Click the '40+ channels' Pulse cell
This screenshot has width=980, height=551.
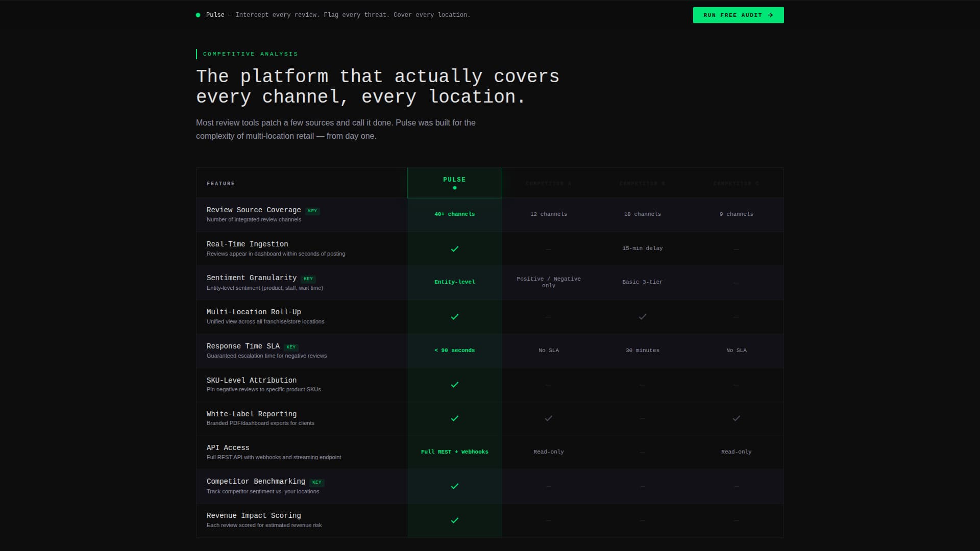click(455, 214)
